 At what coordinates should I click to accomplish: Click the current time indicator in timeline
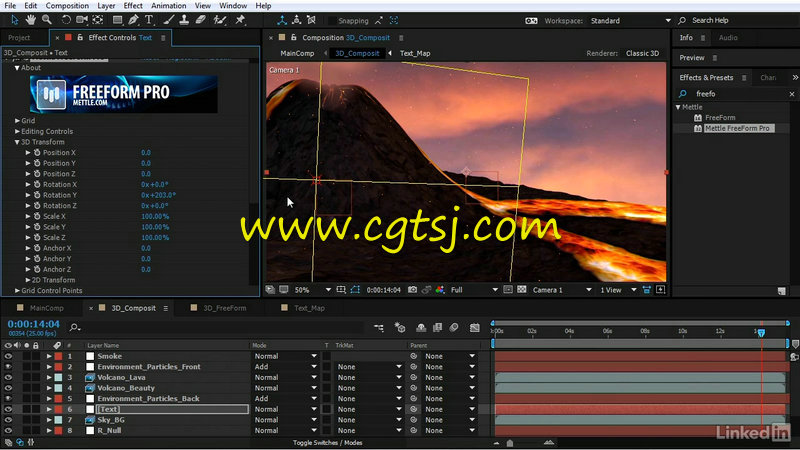coord(761,333)
